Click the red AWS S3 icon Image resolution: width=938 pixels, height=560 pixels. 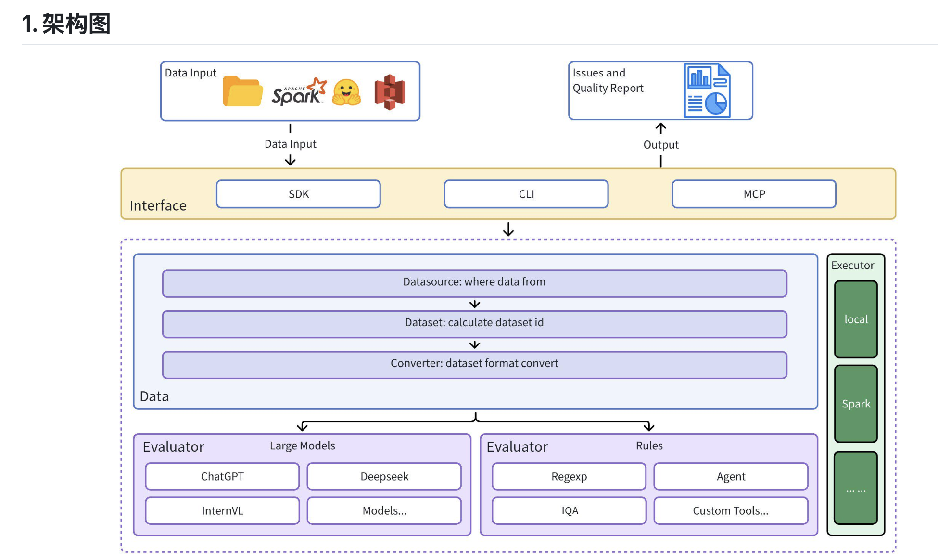coord(389,92)
